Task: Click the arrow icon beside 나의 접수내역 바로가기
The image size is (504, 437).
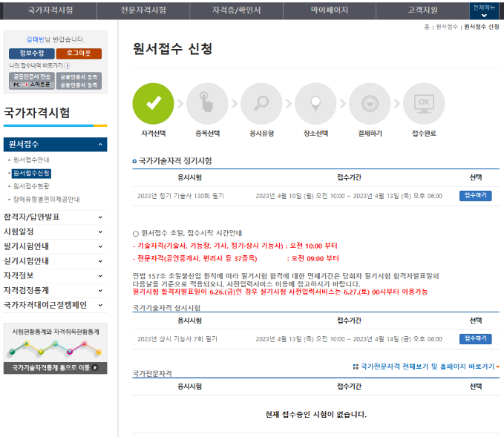Action: coord(68,65)
